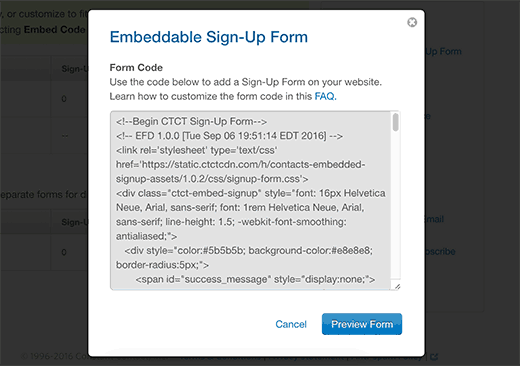Open the FAQ link about customizing form code
Screen dimensions: 520x366
(x=325, y=96)
